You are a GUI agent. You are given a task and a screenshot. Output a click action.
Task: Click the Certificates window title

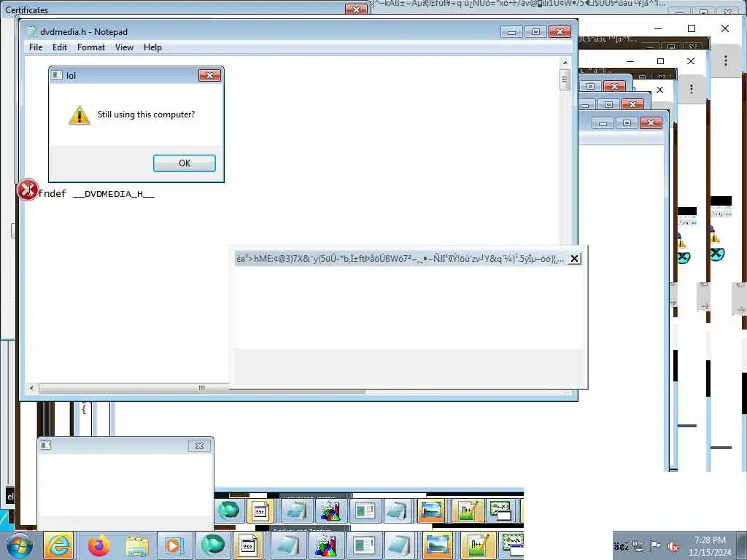pyautogui.click(x=27, y=9)
